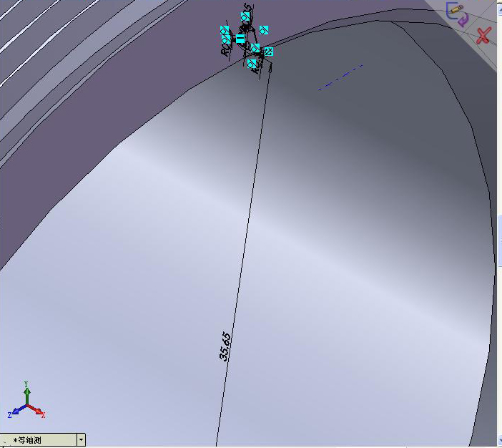Cancel the sketch with the red X icon
Viewport: 502px width, 448px height.
pyautogui.click(x=483, y=35)
